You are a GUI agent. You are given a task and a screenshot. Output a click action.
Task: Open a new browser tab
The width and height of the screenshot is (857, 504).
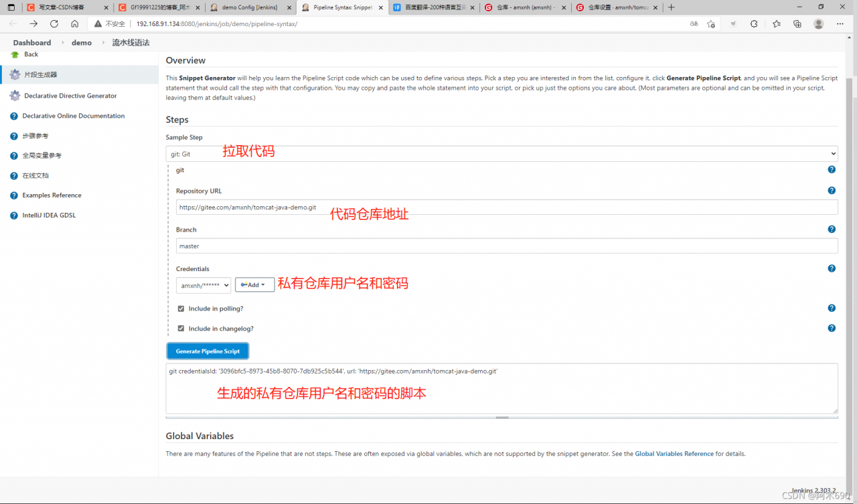pyautogui.click(x=672, y=7)
